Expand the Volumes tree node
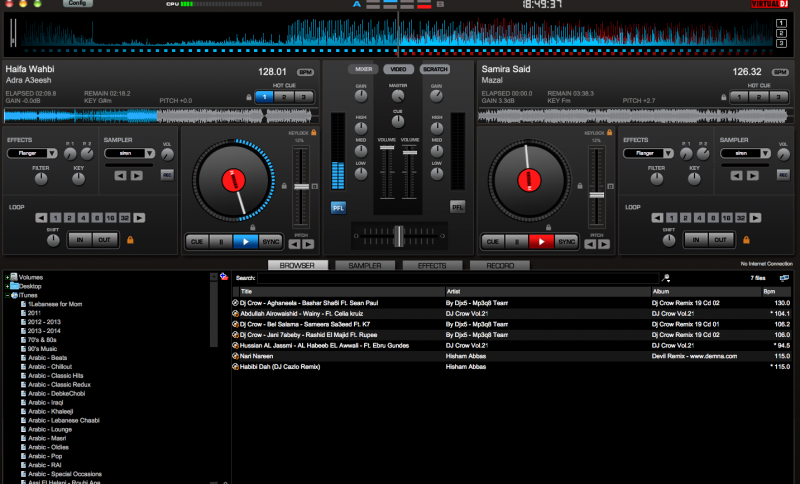 pyautogui.click(x=7, y=277)
